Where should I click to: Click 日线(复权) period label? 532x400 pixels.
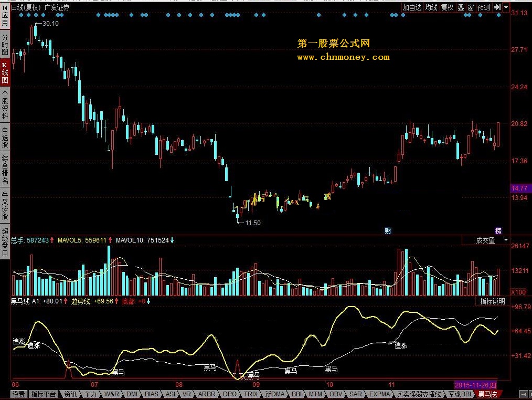pyautogui.click(x=26, y=7)
